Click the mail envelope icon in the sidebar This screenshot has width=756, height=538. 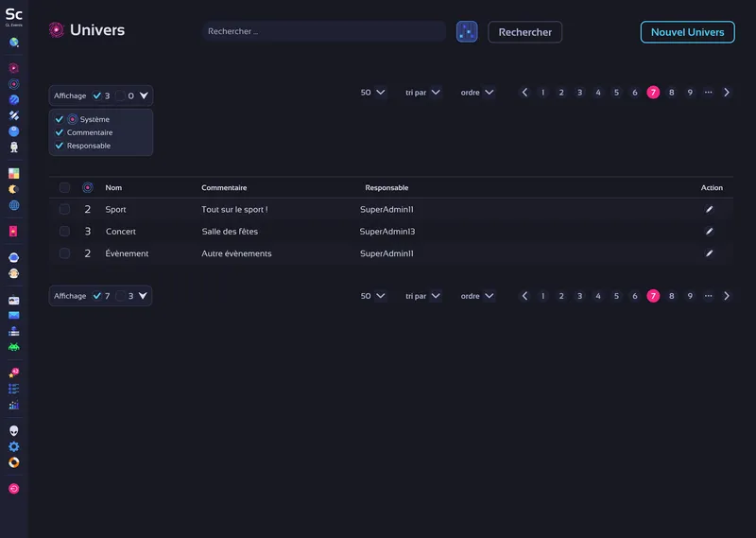pyautogui.click(x=14, y=315)
